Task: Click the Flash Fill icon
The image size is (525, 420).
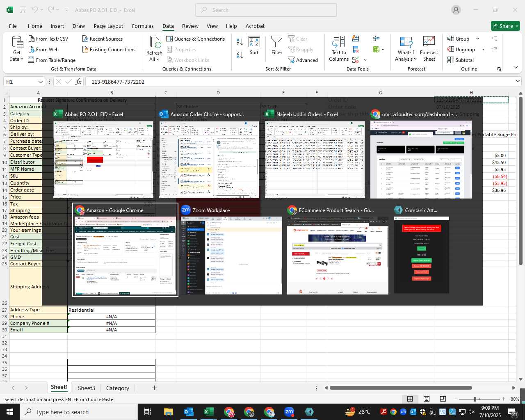Action: tap(356, 39)
